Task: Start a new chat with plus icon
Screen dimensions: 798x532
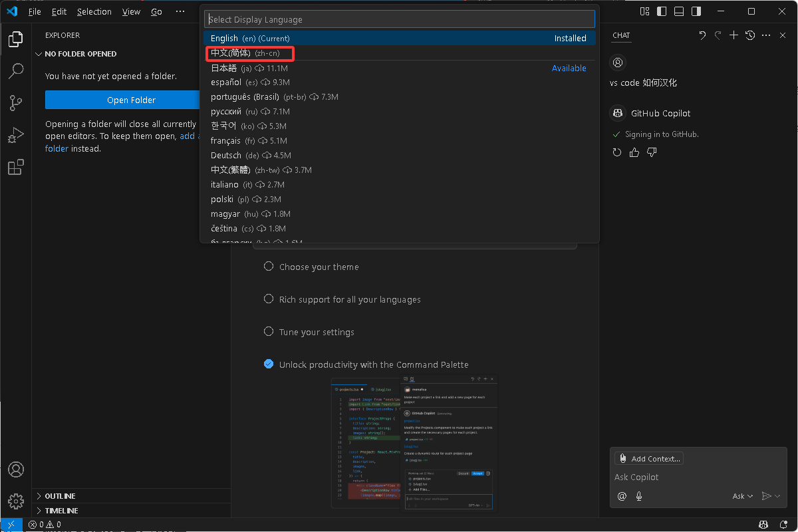Action: (734, 35)
